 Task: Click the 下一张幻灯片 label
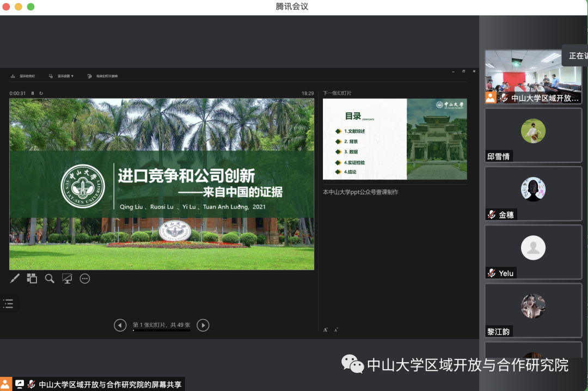click(337, 93)
